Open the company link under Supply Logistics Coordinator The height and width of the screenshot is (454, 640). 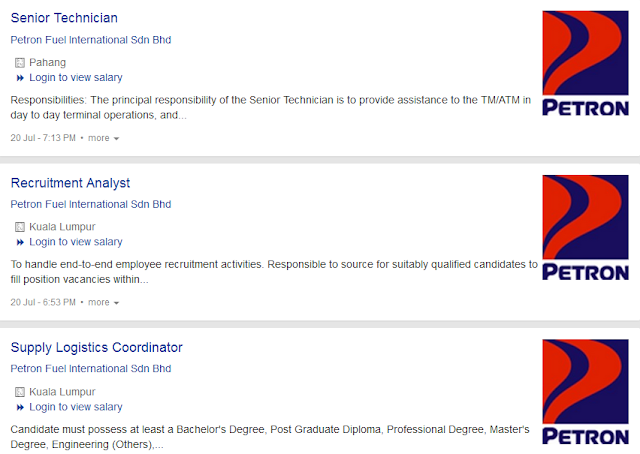point(91,369)
